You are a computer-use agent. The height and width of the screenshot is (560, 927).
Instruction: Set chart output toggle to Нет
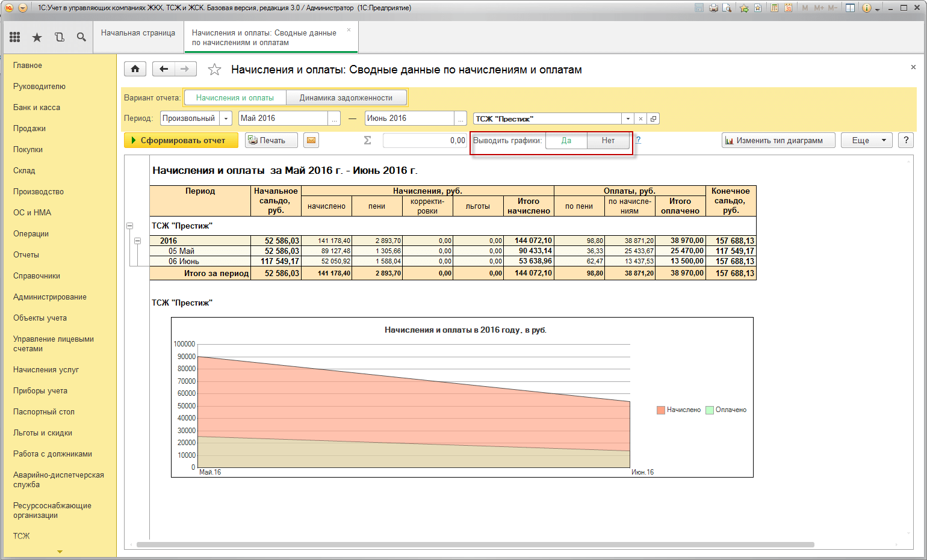(x=608, y=140)
